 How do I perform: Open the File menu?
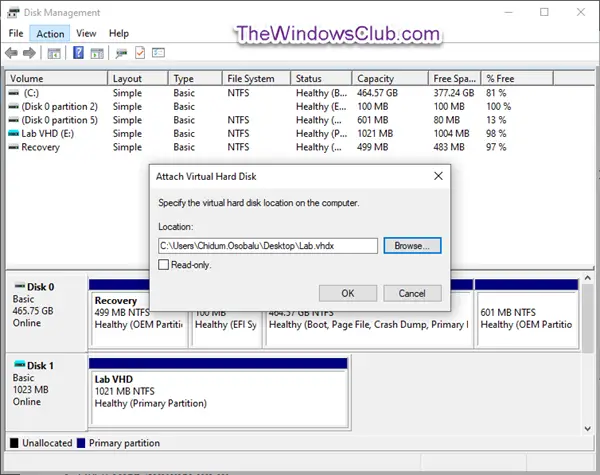coord(16,33)
